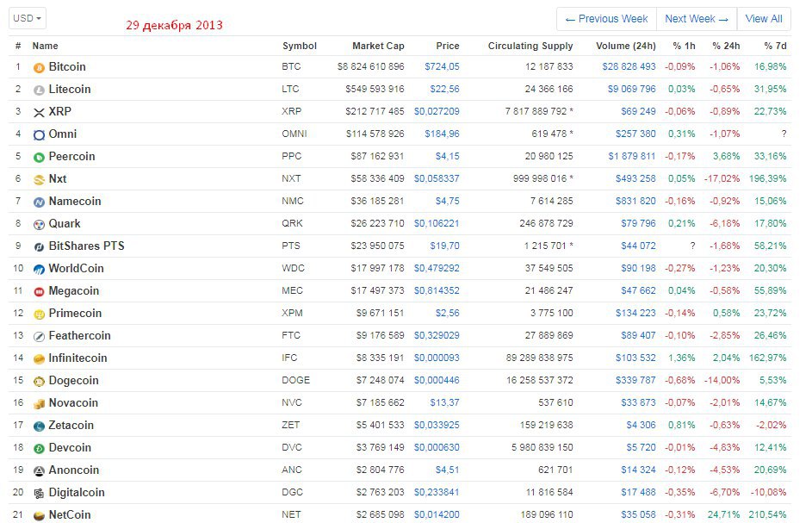This screenshot has width=812, height=523.
Task: Open the BitShares PTS name link
Action: (x=86, y=246)
